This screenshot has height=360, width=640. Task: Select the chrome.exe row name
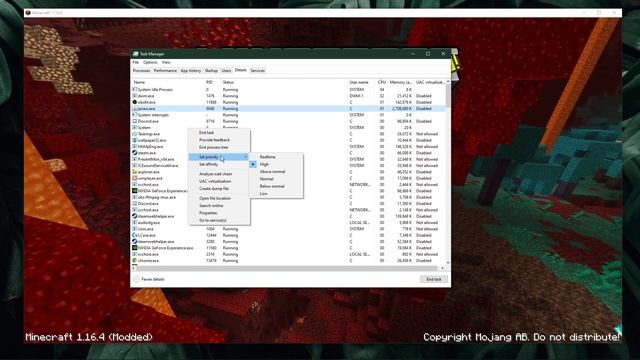[x=148, y=260]
